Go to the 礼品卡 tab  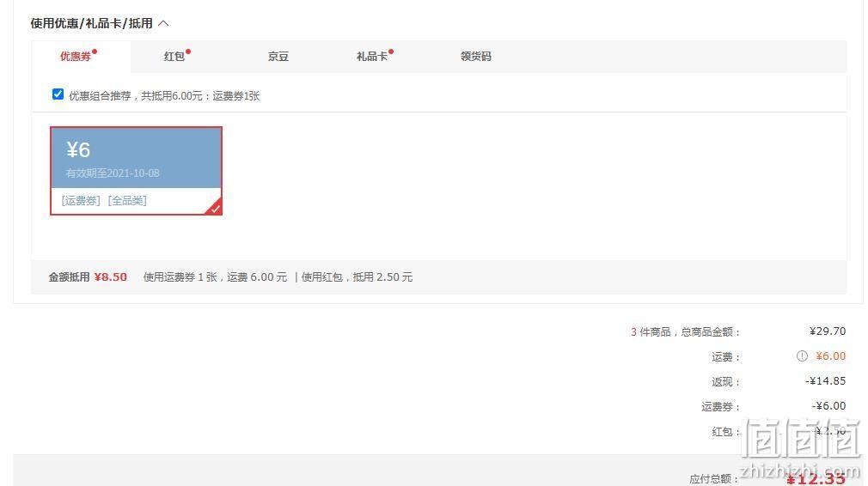[372, 57]
